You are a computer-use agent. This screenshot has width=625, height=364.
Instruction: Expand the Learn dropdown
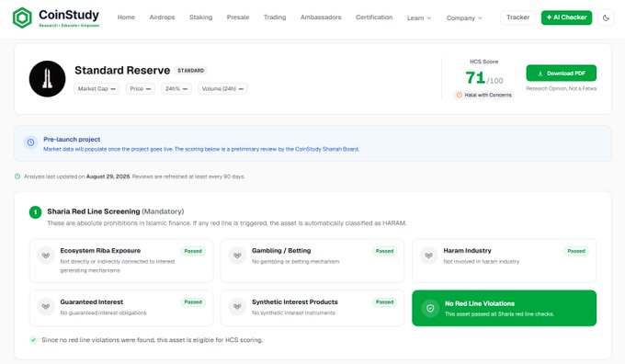click(419, 18)
